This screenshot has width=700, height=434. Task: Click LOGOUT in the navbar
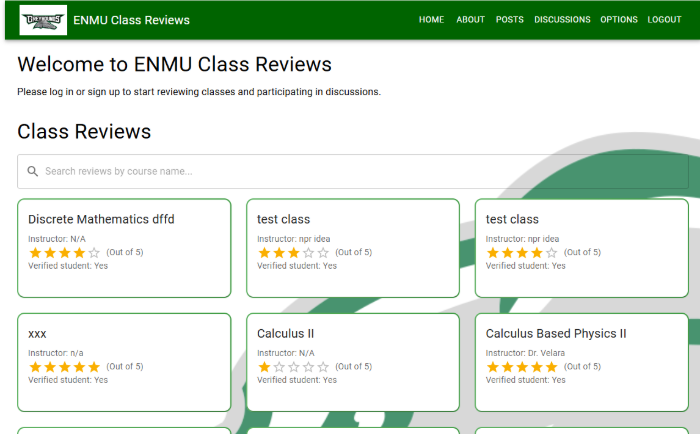(x=664, y=20)
